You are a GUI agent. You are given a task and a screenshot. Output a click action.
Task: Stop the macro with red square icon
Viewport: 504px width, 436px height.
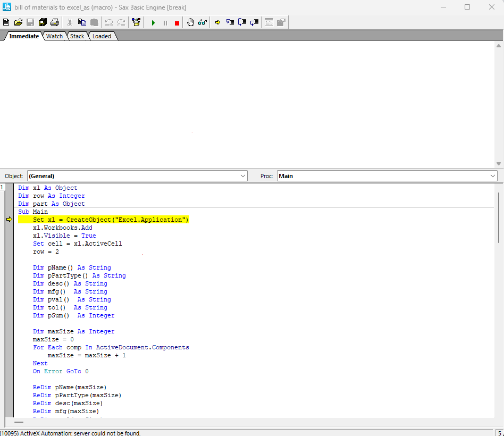(x=177, y=22)
